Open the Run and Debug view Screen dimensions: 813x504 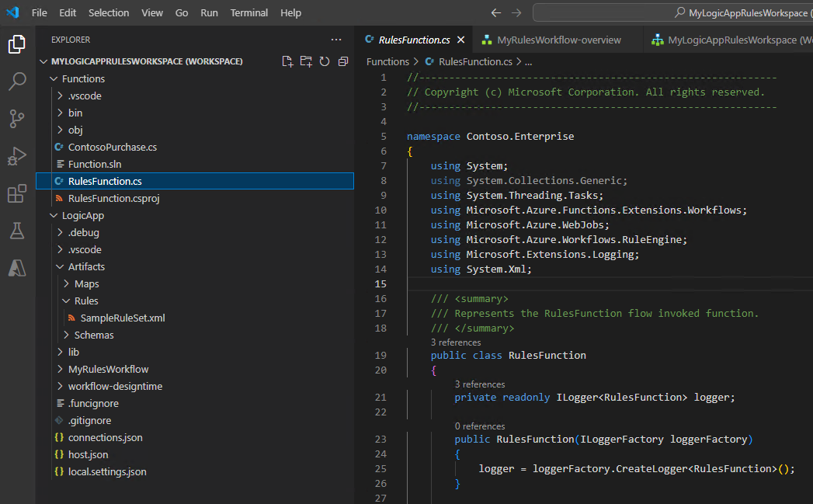click(x=17, y=156)
